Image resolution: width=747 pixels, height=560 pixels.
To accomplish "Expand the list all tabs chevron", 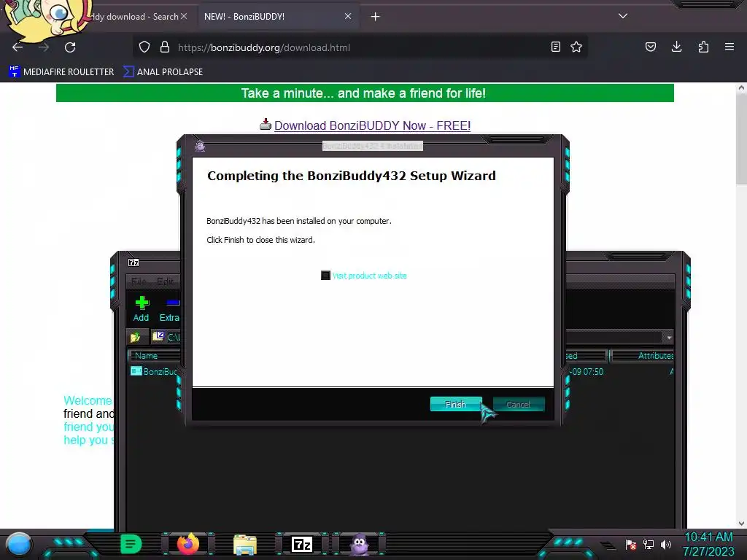I will pos(623,16).
